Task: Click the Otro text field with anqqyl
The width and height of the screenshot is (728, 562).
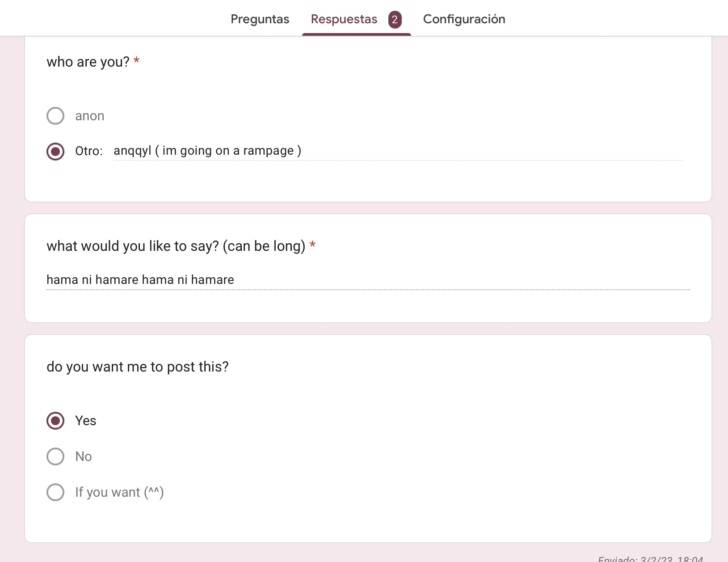Action: point(398,151)
